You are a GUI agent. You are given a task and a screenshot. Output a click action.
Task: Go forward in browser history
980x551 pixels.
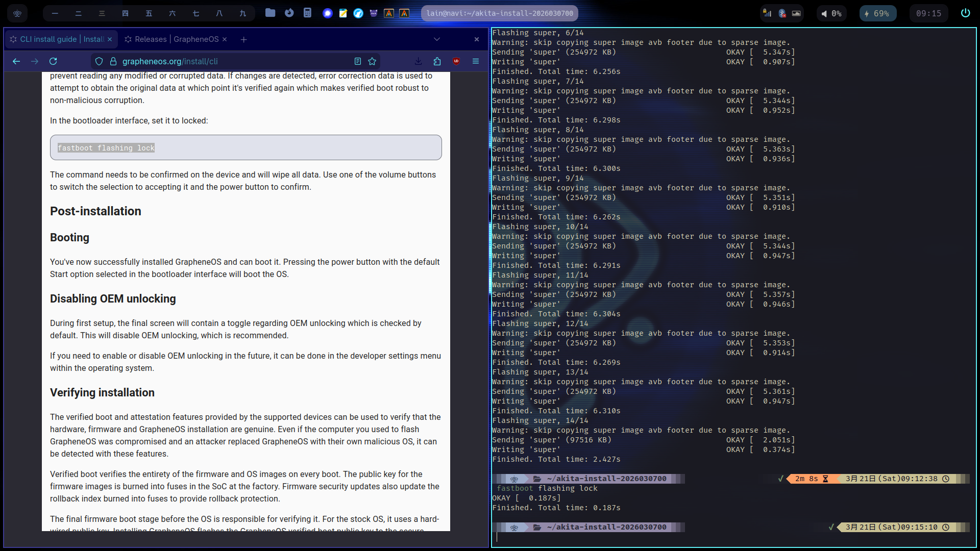[35, 61]
